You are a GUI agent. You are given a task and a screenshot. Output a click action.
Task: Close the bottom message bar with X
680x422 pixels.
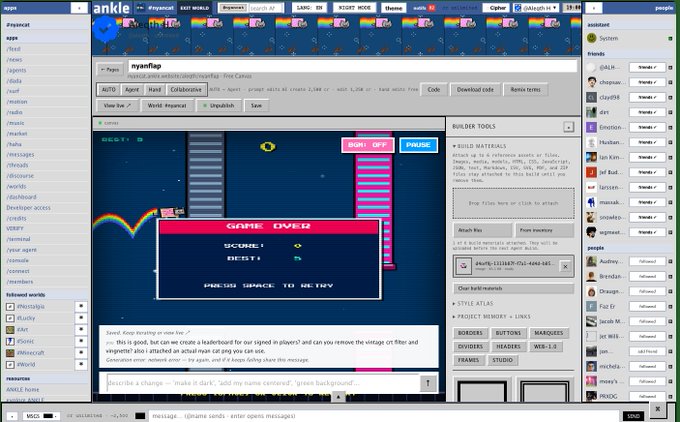[x=657, y=409]
